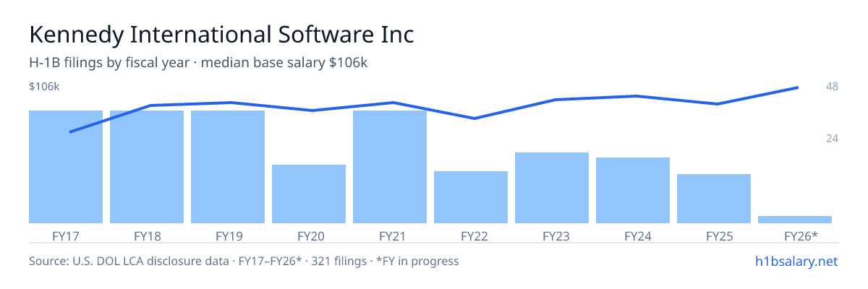Click the FY22 filings bar

coord(471,197)
